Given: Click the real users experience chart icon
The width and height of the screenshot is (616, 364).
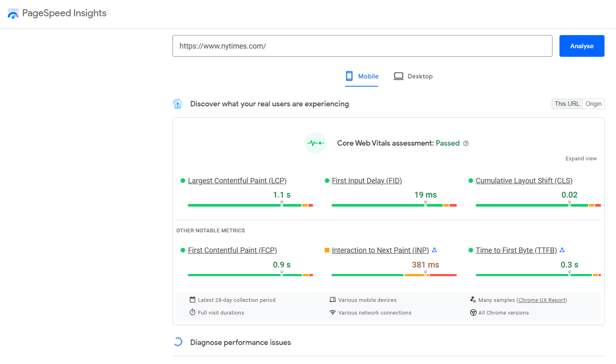Looking at the screenshot, I should (178, 104).
